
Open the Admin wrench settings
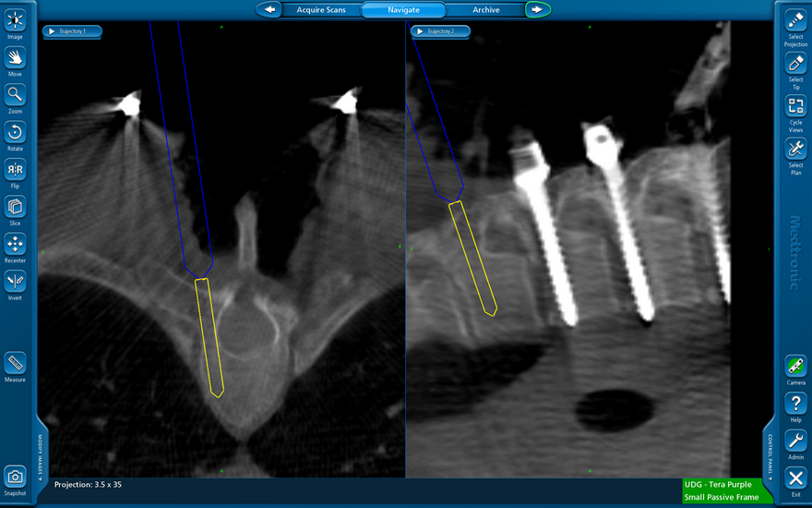tap(795, 441)
